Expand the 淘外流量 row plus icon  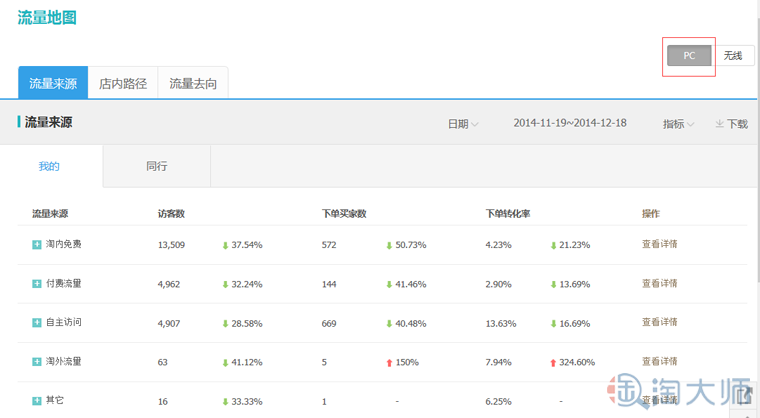coord(37,362)
